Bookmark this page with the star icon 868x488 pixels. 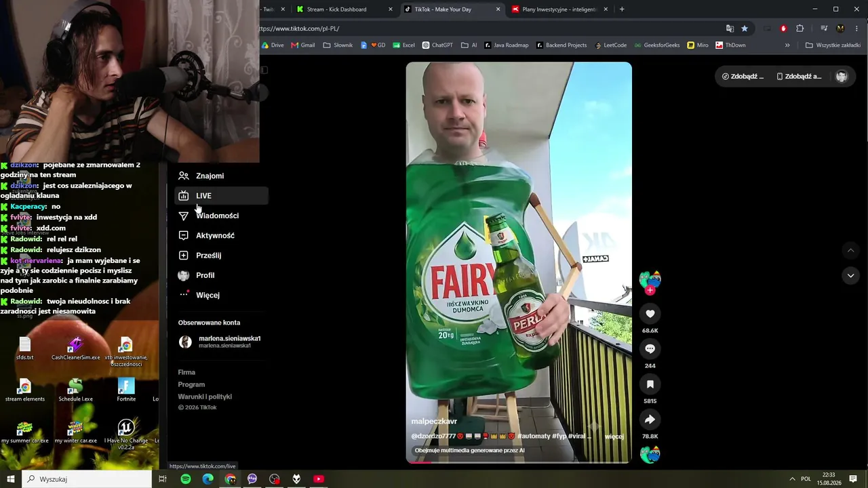(x=745, y=28)
